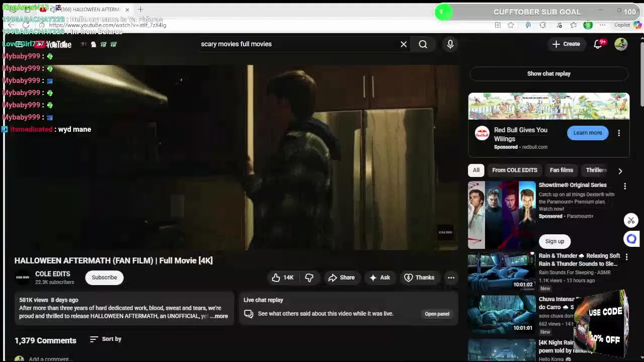The image size is (644, 362).
Task: Like the video with thumbs up
Action: tap(283, 278)
